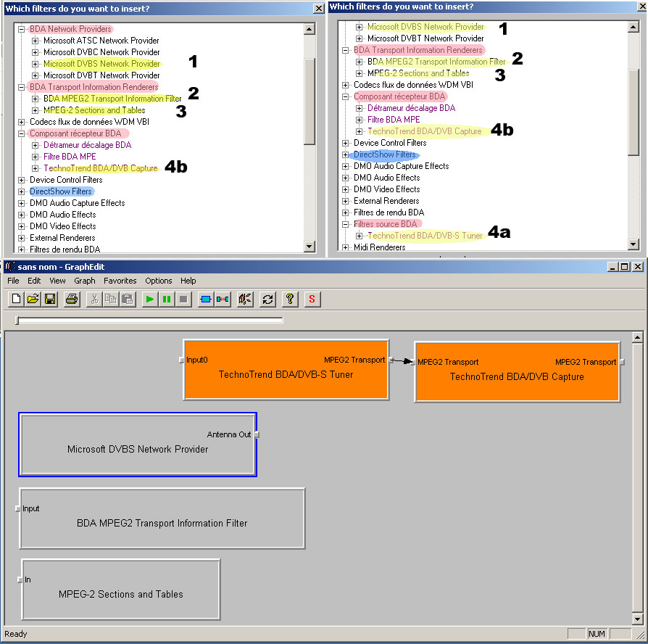648x644 pixels.
Task: Select MPEG-2 Sections and Tables graph filter
Action: (x=120, y=590)
